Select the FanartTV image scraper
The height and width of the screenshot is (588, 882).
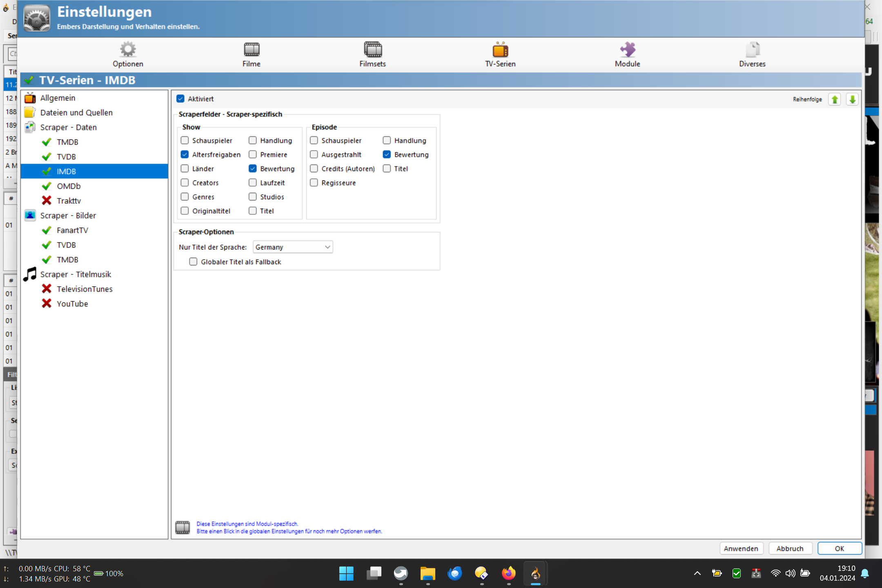[x=72, y=230]
